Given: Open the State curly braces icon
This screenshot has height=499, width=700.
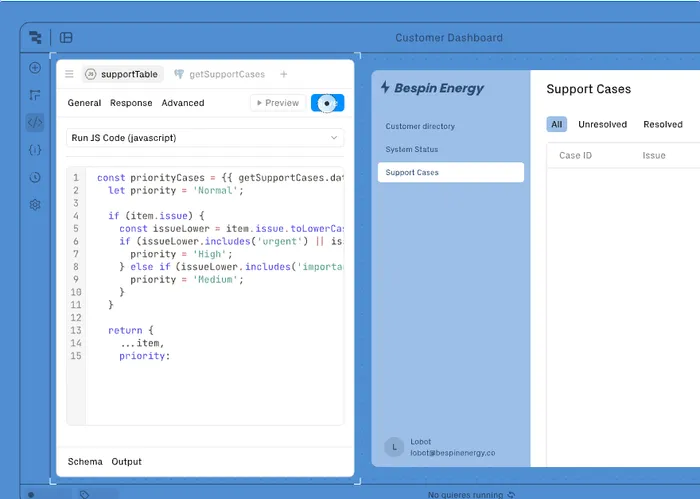Looking at the screenshot, I should [35, 150].
